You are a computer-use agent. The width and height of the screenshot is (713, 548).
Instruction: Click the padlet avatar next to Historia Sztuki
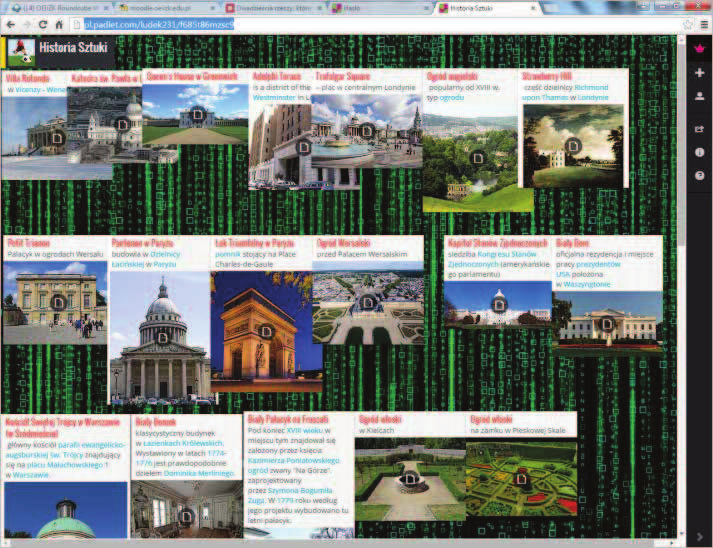click(x=21, y=53)
